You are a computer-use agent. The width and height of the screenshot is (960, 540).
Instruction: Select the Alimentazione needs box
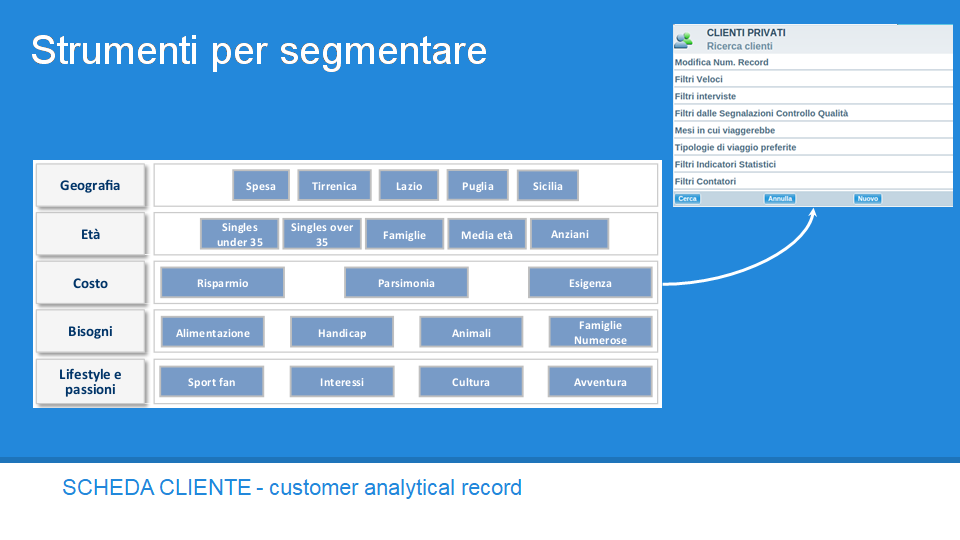click(x=212, y=332)
